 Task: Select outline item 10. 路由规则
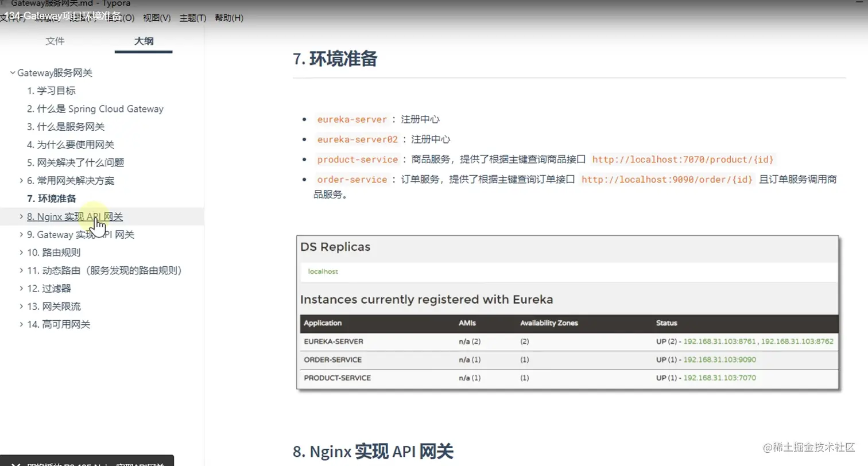click(x=54, y=253)
